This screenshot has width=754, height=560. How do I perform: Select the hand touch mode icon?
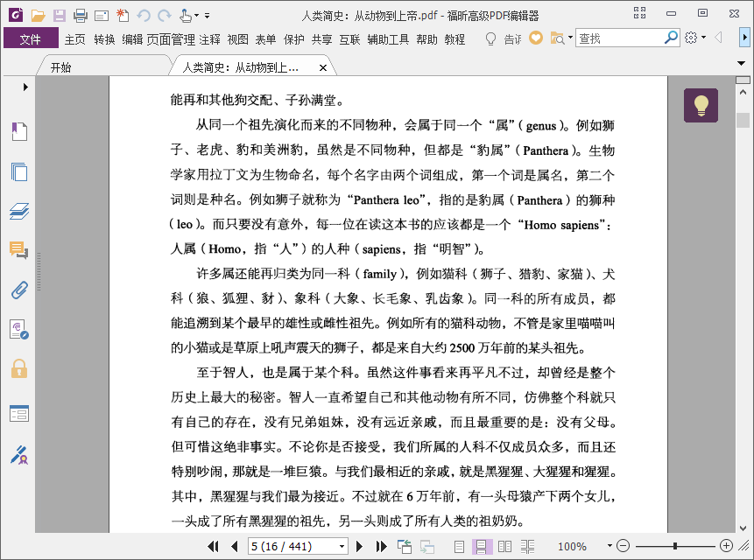(x=186, y=16)
